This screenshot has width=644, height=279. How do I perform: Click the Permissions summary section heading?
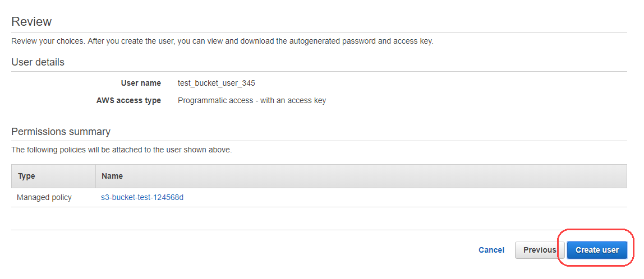[61, 132]
